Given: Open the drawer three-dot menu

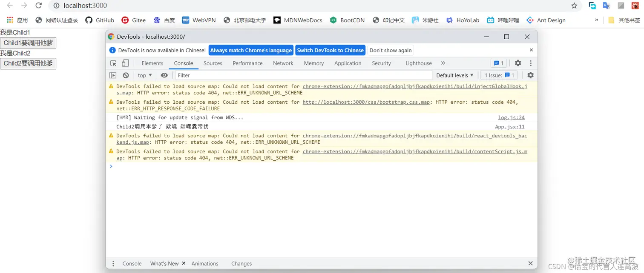Looking at the screenshot, I should point(113,264).
